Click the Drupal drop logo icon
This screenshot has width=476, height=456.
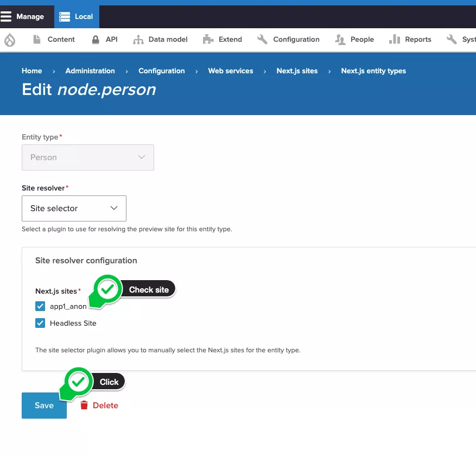(10, 40)
